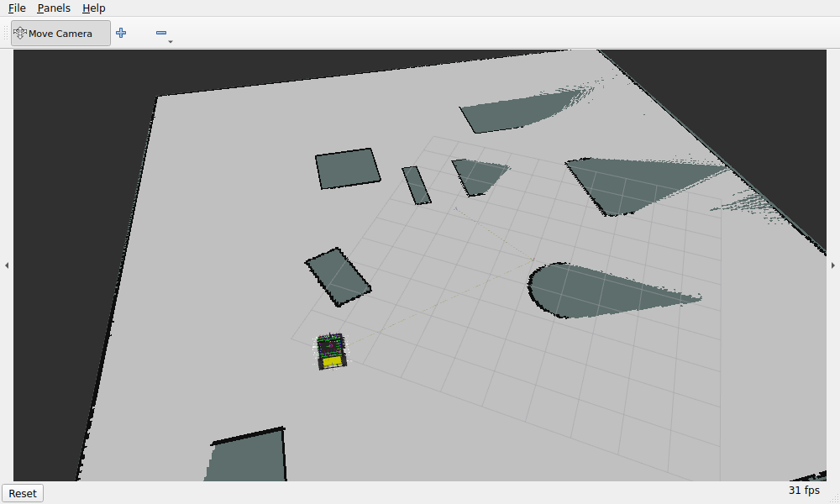Click the 31 fps indicator

804,490
